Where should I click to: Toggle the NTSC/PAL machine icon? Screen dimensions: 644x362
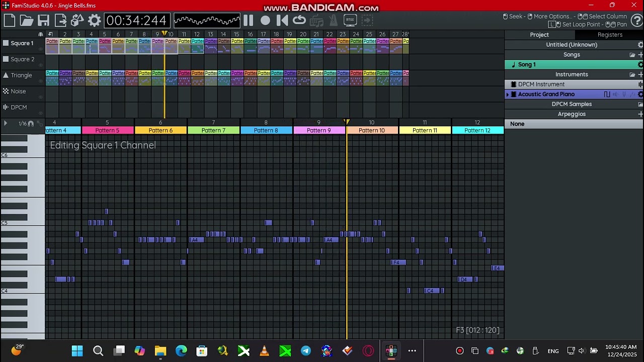click(x=350, y=21)
